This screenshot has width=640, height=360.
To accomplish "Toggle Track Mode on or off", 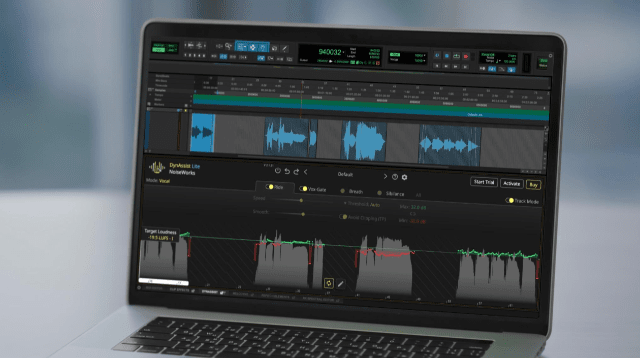I will click(x=509, y=200).
